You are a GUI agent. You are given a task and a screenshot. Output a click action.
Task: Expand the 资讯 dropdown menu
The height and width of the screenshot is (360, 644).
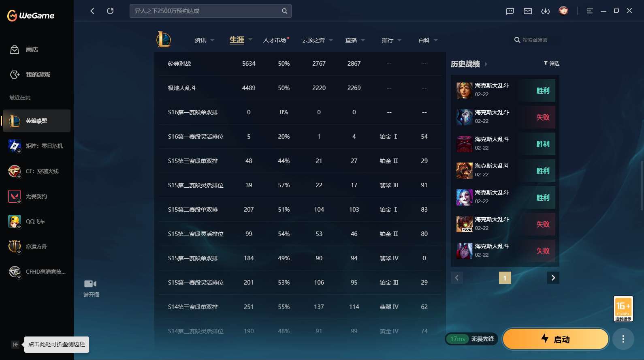point(205,40)
